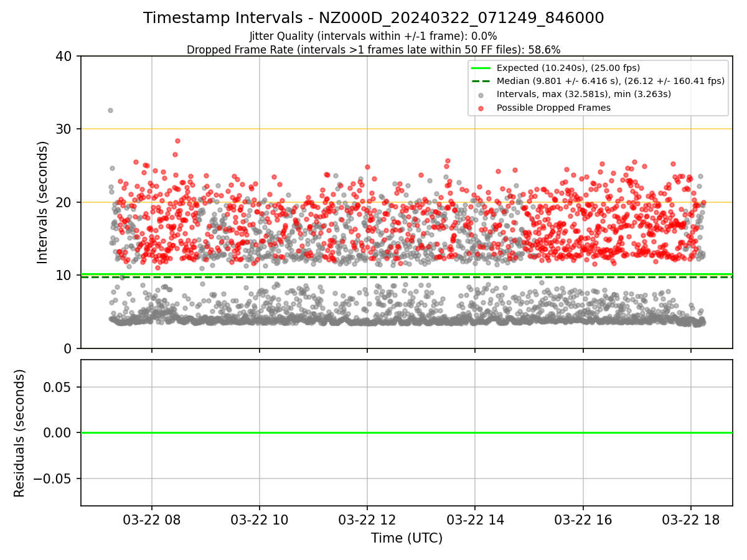Click the highest gray outlier point near 32.6 seconds
Image resolution: width=747 pixels, height=560 pixels.
(x=110, y=110)
